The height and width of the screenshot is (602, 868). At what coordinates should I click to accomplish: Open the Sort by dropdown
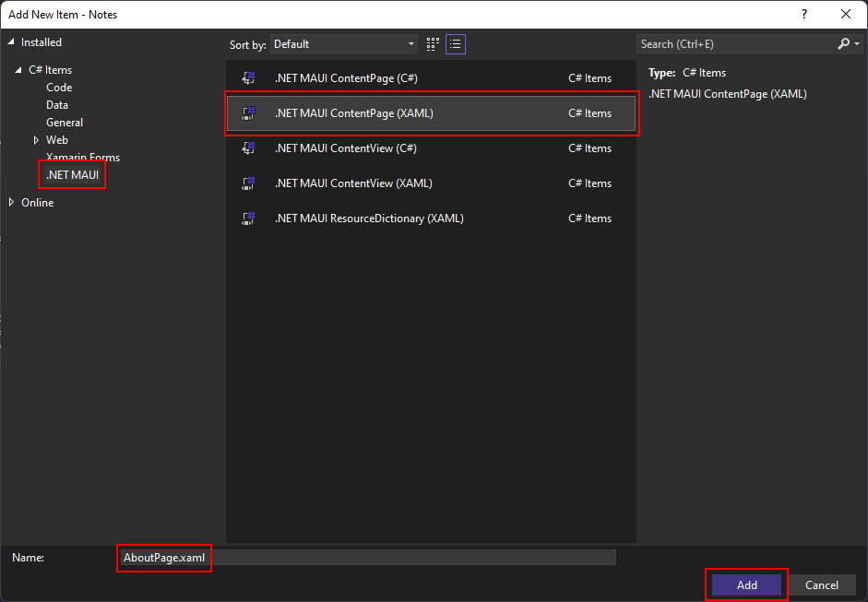click(x=410, y=43)
